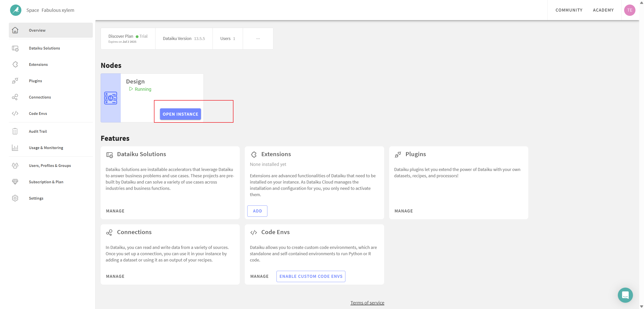This screenshot has height=309, width=644.
Task: Click the Space Fabulous xylem title
Action: coord(50,10)
